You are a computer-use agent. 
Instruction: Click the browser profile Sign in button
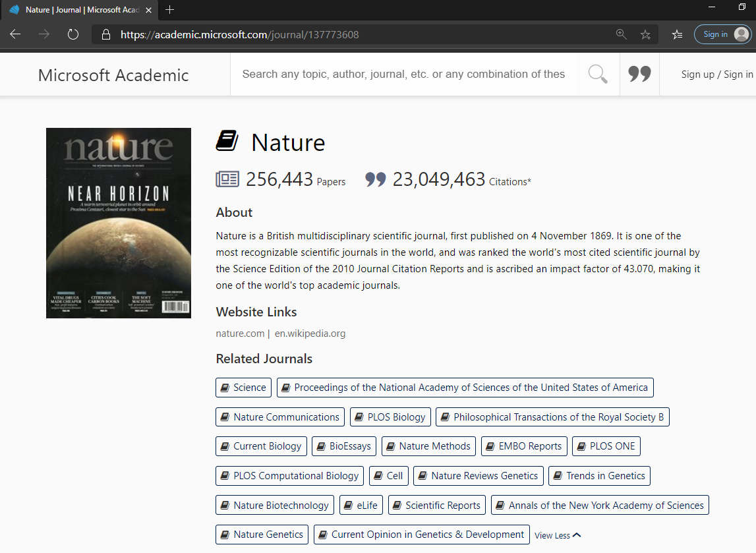click(723, 34)
